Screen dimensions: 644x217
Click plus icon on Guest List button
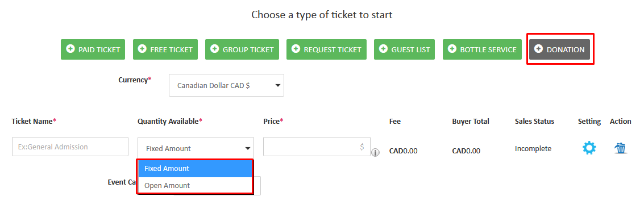pyautogui.click(x=383, y=49)
